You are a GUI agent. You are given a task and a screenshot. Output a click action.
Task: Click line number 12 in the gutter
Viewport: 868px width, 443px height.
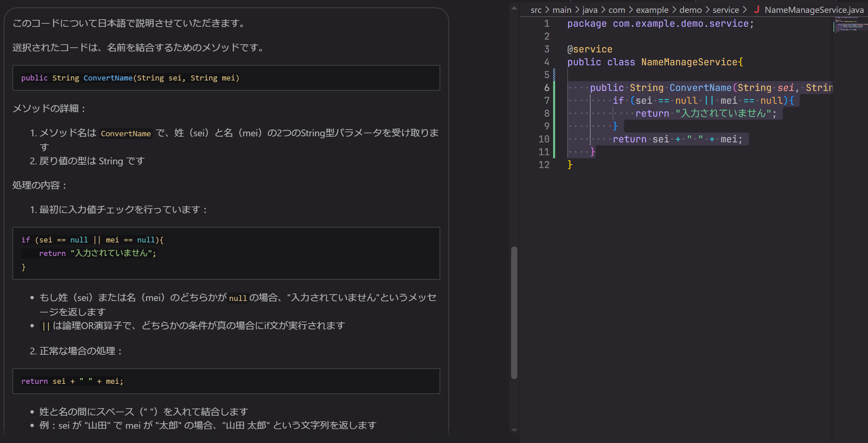pos(544,165)
